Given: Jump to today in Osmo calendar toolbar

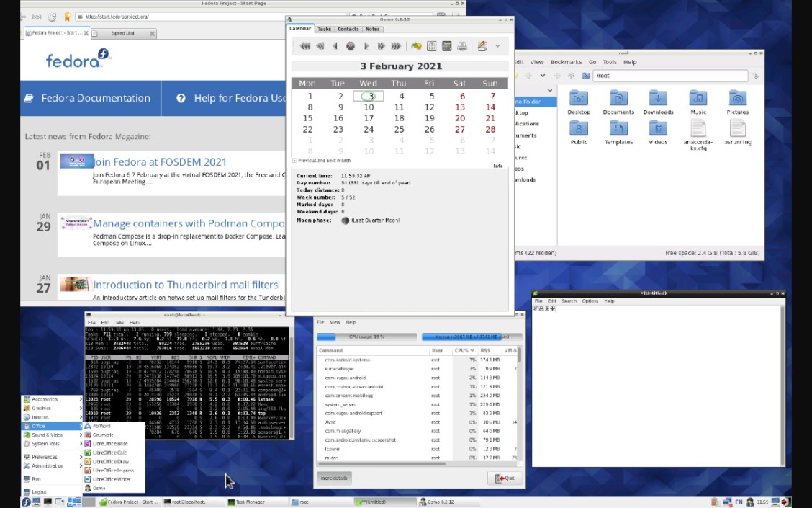Looking at the screenshot, I should coord(351,46).
